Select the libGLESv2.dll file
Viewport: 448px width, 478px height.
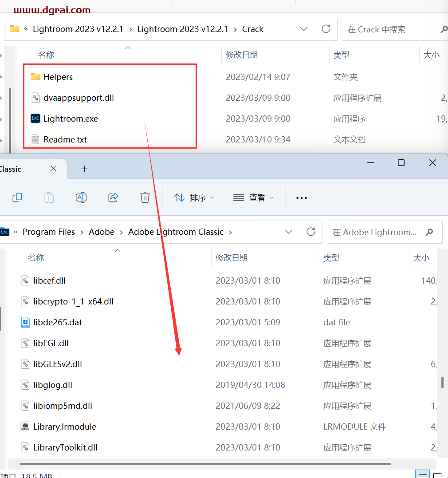pos(58,364)
